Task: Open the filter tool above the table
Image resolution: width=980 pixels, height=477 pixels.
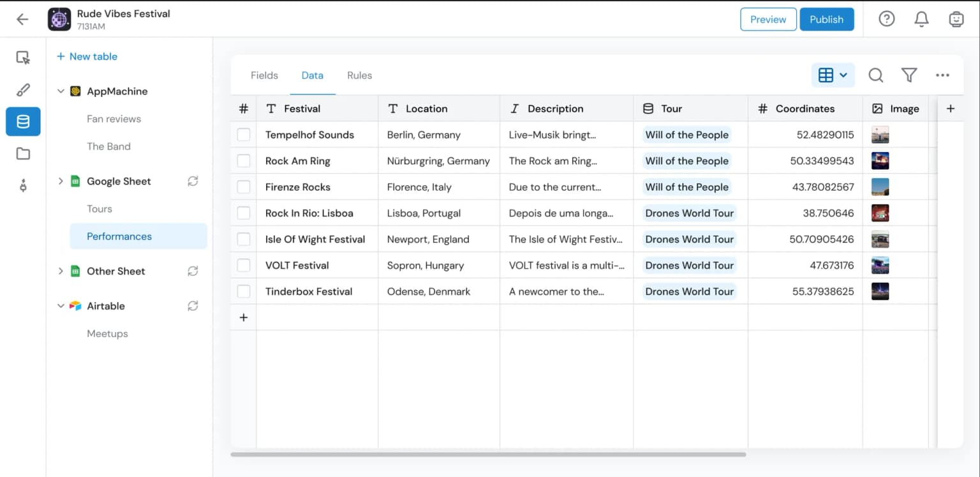Action: [x=909, y=75]
